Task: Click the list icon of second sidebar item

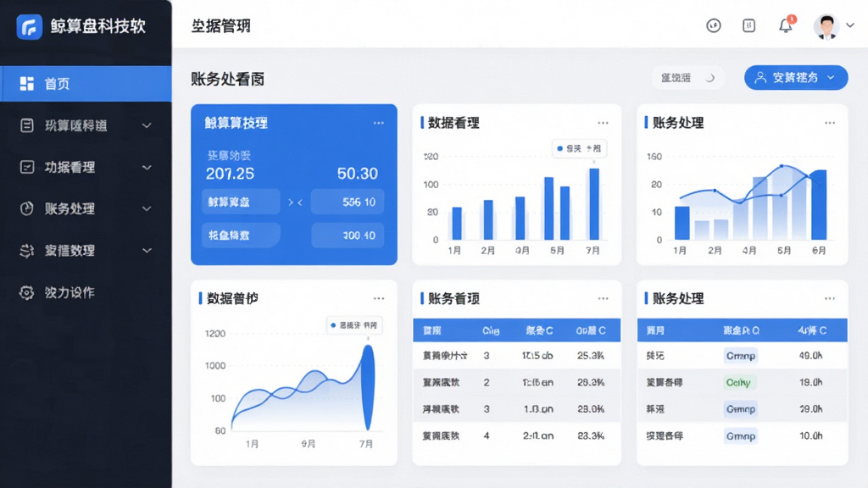Action: tap(26, 125)
